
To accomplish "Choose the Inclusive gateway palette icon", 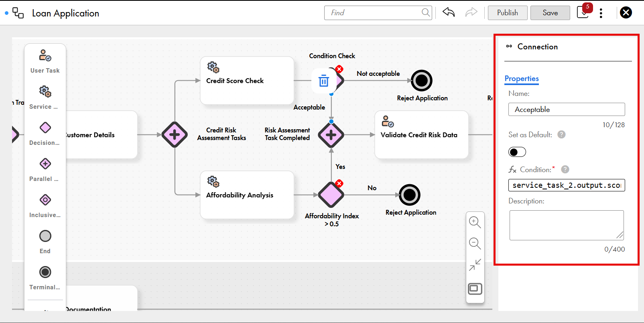I will (45, 200).
